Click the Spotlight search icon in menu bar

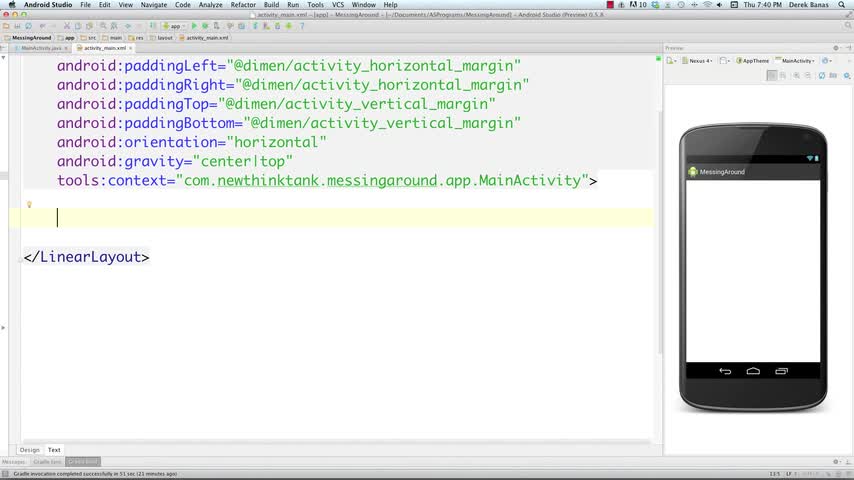841,4
